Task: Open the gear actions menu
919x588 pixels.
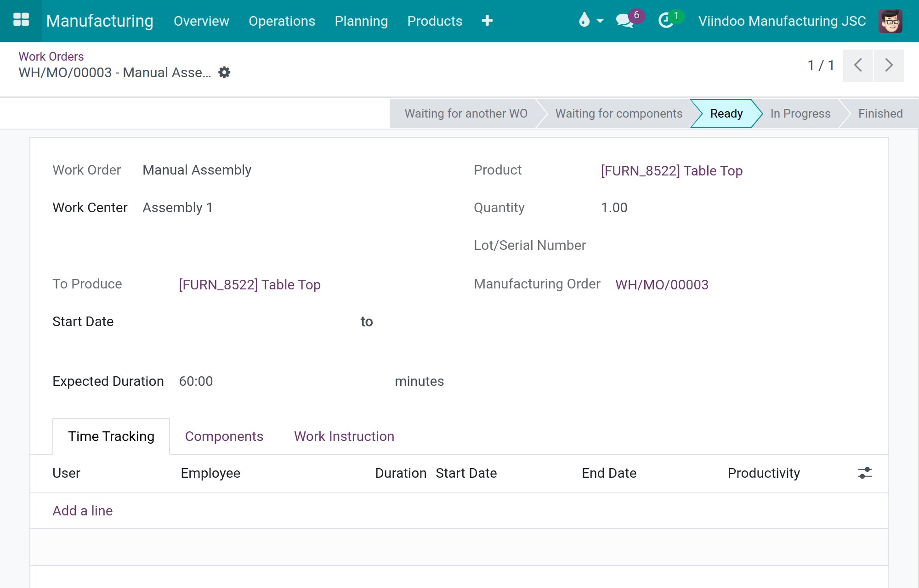Action: click(224, 72)
